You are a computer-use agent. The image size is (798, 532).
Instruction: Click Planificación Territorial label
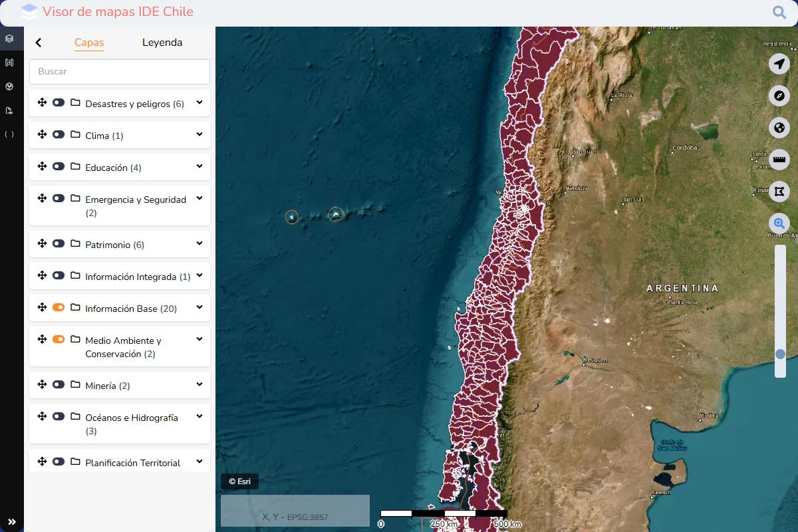coord(133,463)
